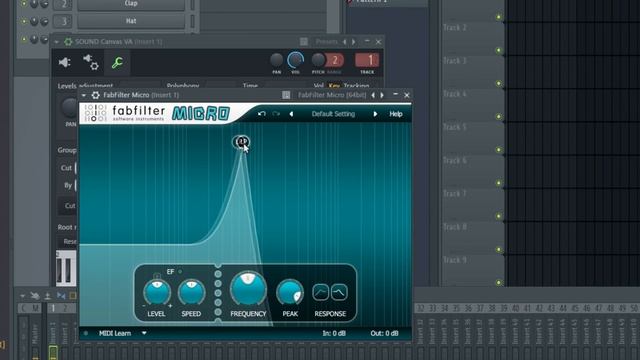640x360 pixels.
Task: Adjust the channel PAN knob in SOUND Canvas
Action: click(276, 60)
